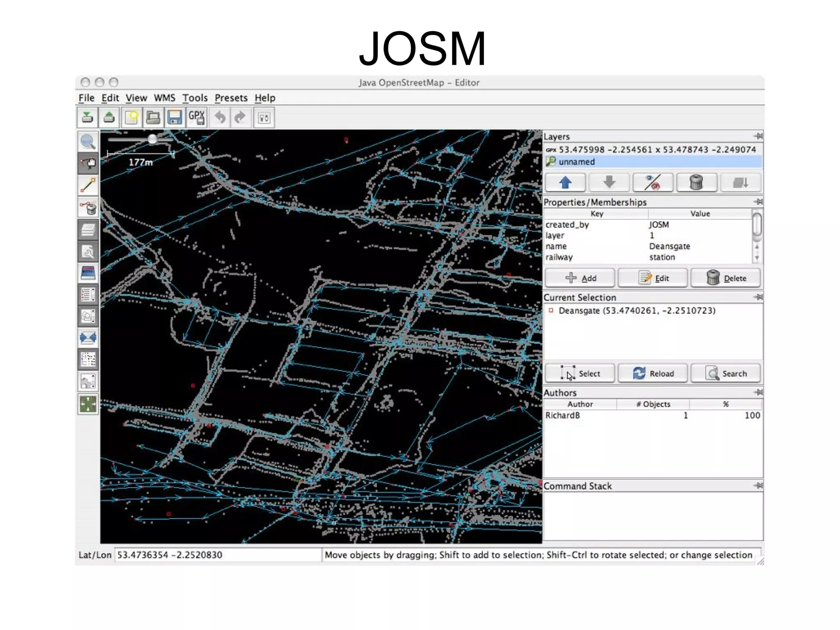Click the Download from OSM toolbar icon
The height and width of the screenshot is (630, 840).
[87, 118]
